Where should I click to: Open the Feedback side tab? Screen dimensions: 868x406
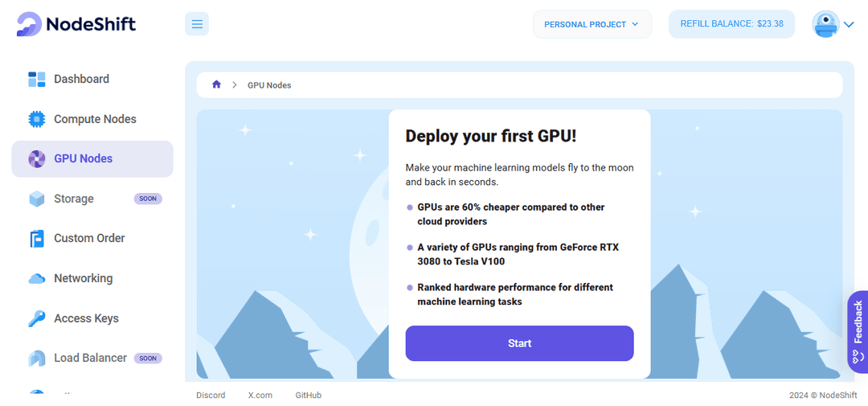point(858,332)
